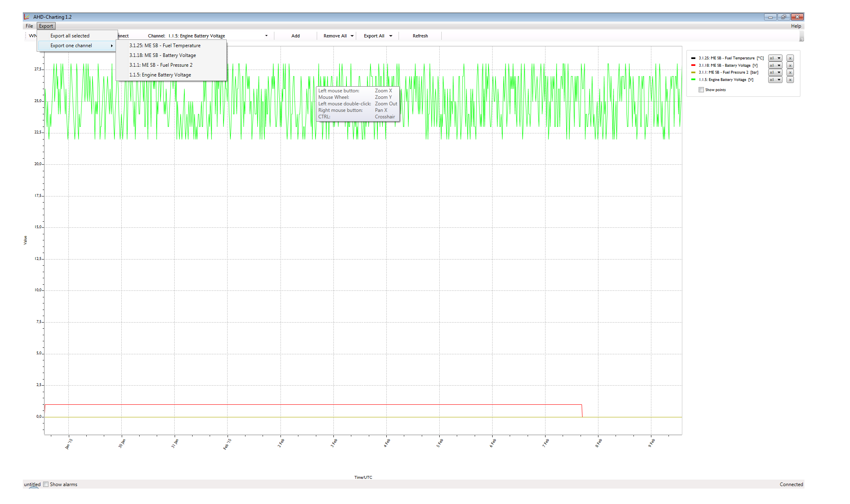Toggle the Show alarms checkbox
The width and height of the screenshot is (850, 504).
point(46,484)
